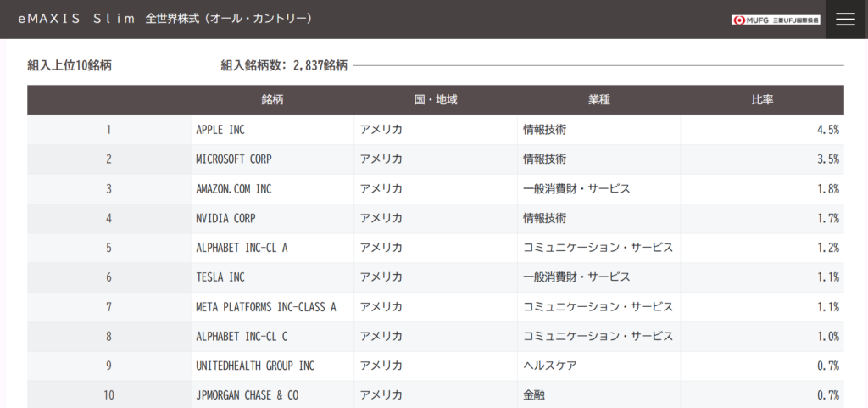The height and width of the screenshot is (408, 868).
Task: Click rank number 7 cell
Action: [109, 307]
